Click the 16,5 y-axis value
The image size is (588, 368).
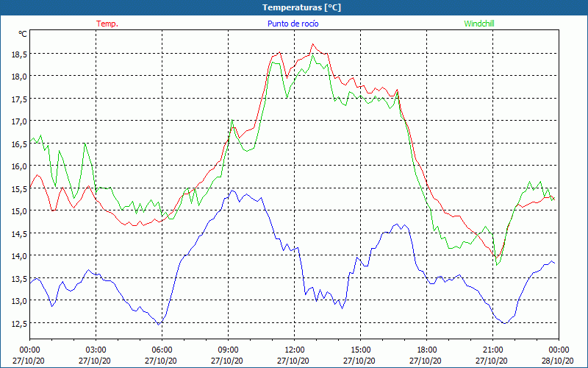tap(20, 144)
